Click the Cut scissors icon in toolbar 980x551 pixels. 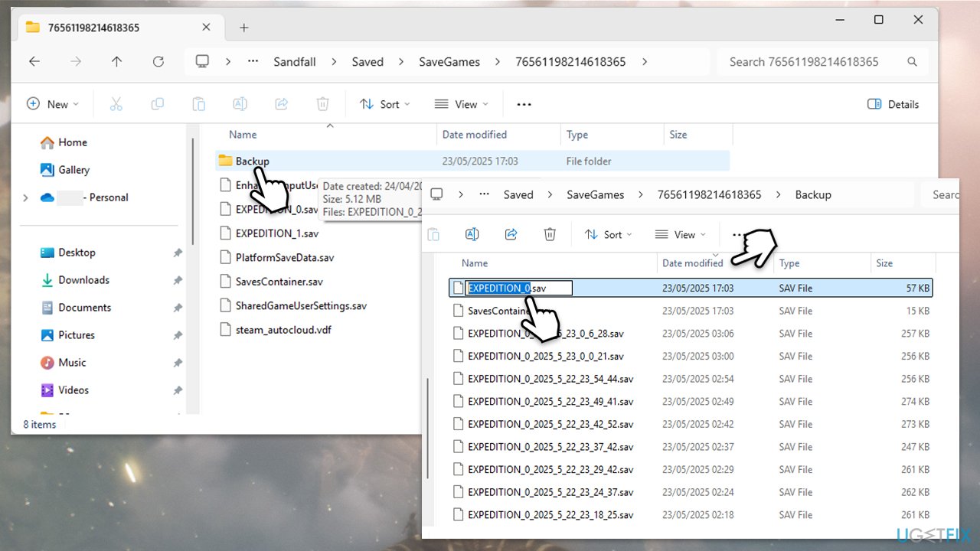(116, 104)
